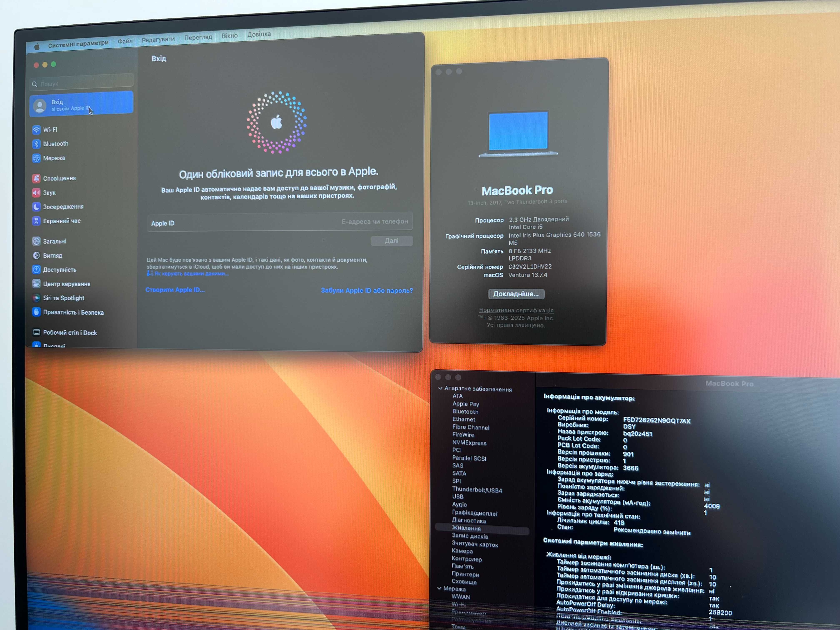Click the Далі button

tap(391, 241)
